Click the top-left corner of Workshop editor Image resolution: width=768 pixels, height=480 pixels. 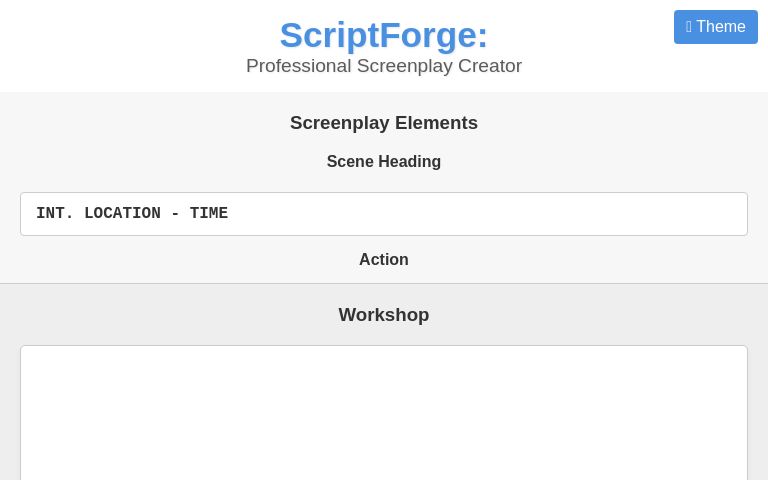pos(30,355)
